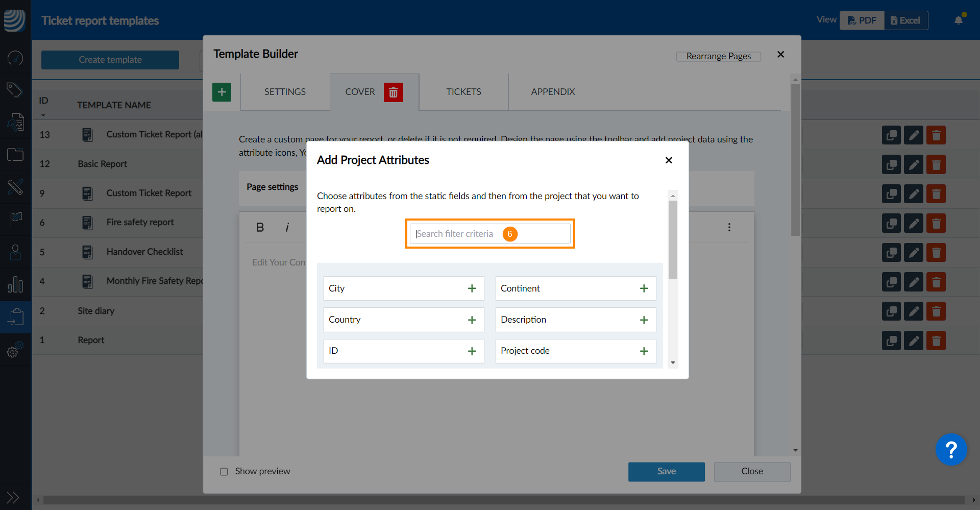The height and width of the screenshot is (510, 980).
Task: Delete the Cover page via trash icon
Action: [393, 92]
